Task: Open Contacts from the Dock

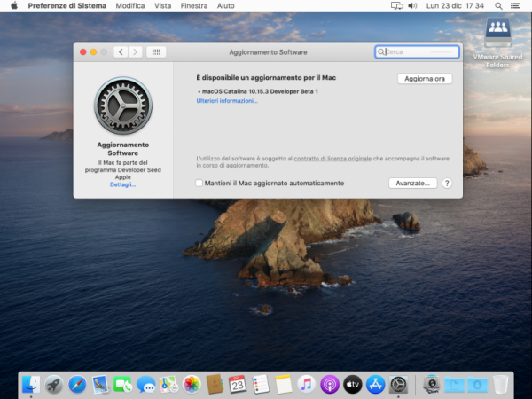Action: (215, 385)
